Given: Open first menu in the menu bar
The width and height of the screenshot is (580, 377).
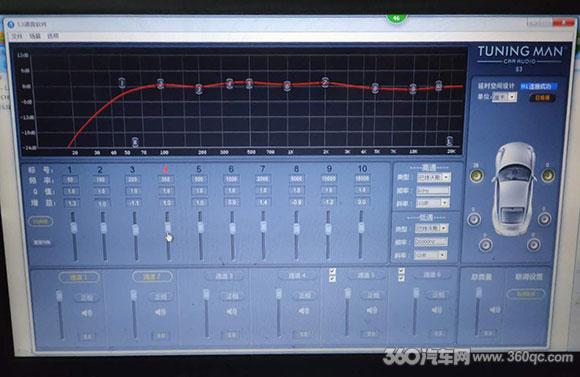Looking at the screenshot, I should pyautogui.click(x=17, y=36).
